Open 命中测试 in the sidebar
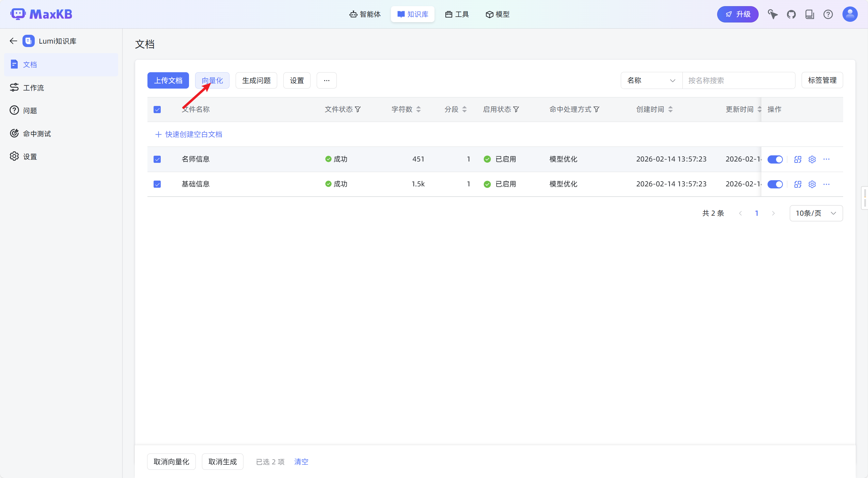The width and height of the screenshot is (868, 478). 37,134
